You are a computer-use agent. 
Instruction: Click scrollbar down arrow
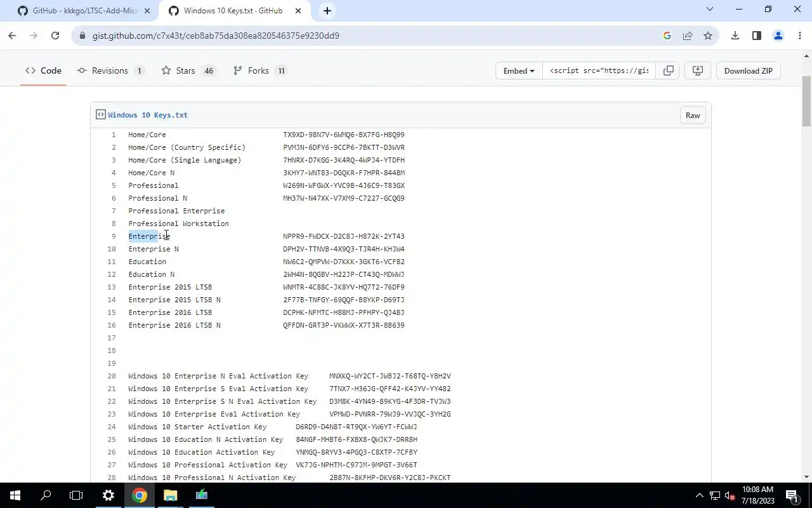tap(806, 477)
